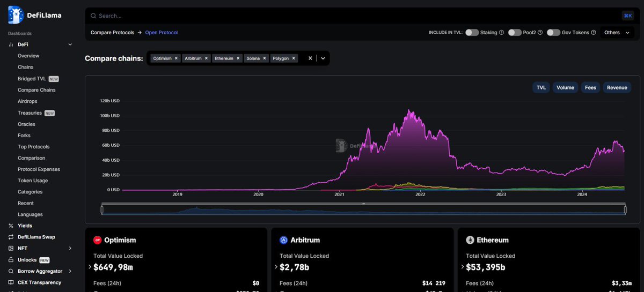
Task: Click Gov Tokens help question icon
Action: tap(594, 33)
